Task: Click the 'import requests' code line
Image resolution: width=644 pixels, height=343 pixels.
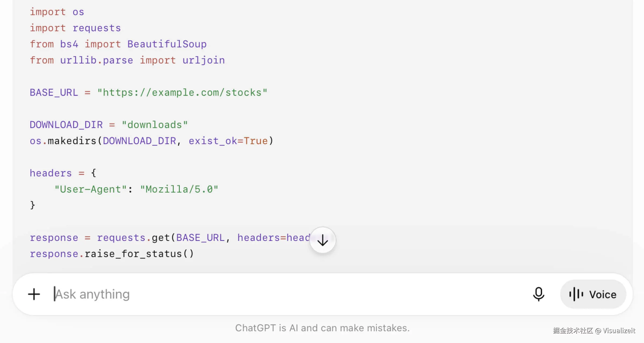Action: click(75, 28)
